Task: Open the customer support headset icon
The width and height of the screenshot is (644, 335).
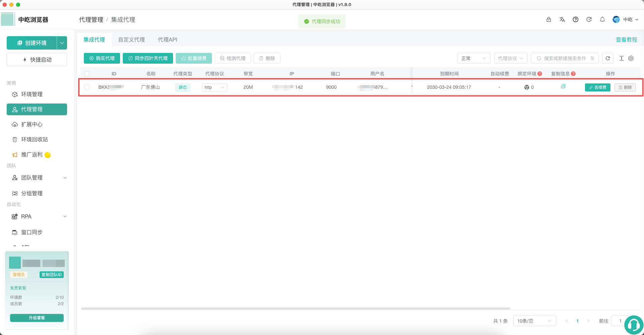Action: tap(634, 325)
